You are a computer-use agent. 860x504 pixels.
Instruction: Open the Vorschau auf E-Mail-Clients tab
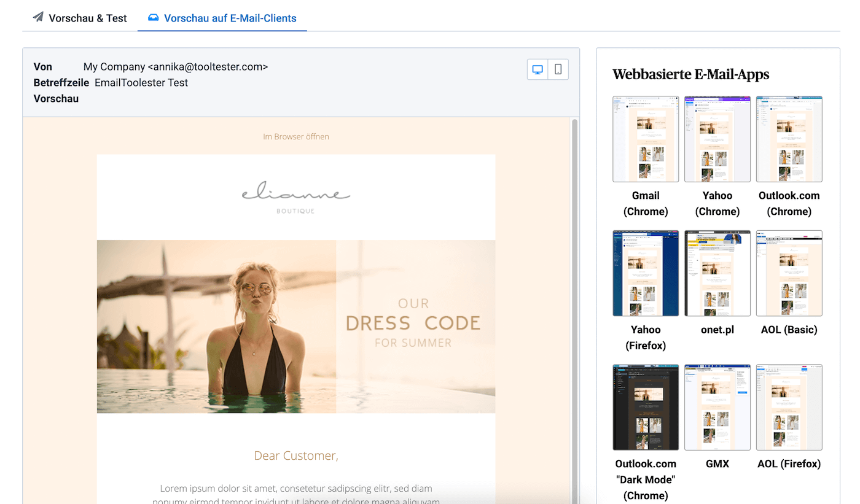[222, 18]
